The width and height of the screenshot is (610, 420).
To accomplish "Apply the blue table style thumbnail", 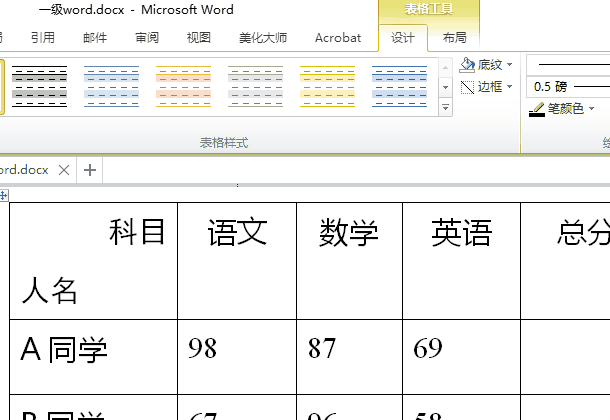I will 111,86.
